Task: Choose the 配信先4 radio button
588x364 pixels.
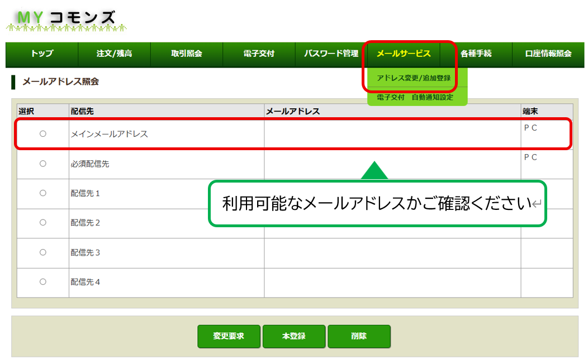Action: click(43, 282)
